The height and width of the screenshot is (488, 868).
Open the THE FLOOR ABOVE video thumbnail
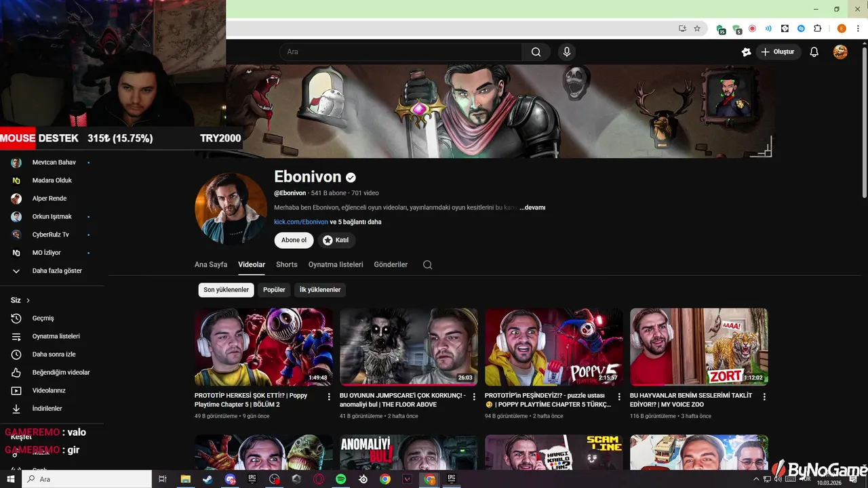(x=409, y=347)
